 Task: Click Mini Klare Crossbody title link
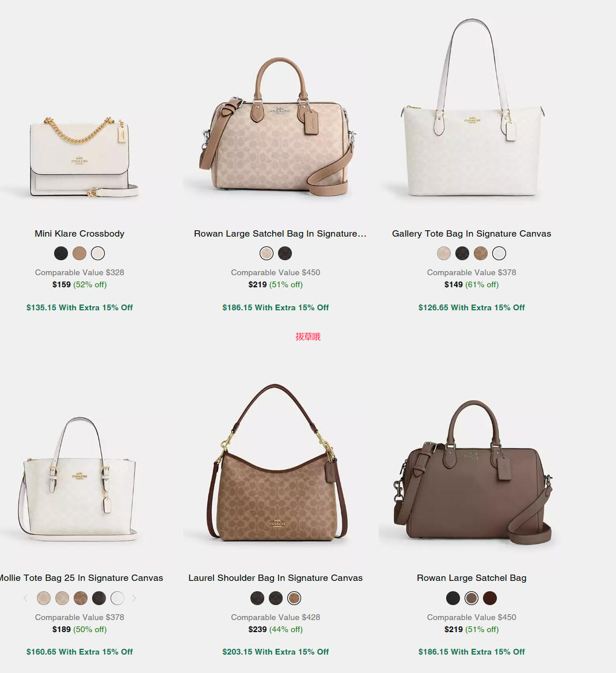[79, 234]
